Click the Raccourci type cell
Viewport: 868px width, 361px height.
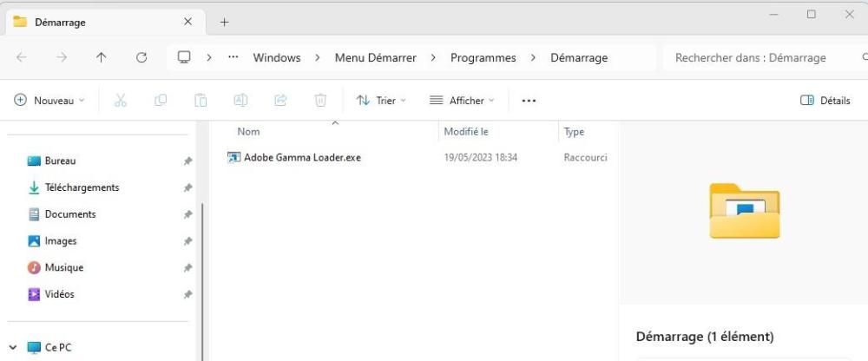pos(585,157)
